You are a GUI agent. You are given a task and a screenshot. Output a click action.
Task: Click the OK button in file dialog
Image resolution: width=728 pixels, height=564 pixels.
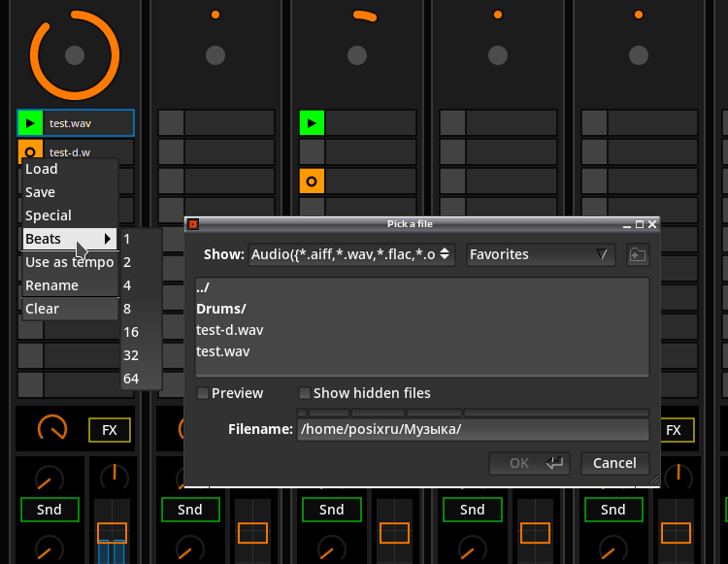coord(529,463)
